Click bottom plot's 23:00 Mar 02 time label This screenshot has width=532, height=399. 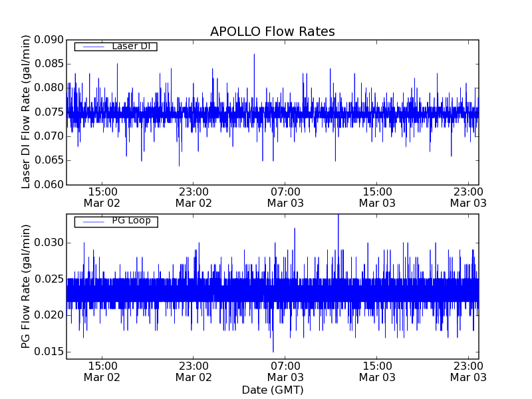(x=194, y=371)
